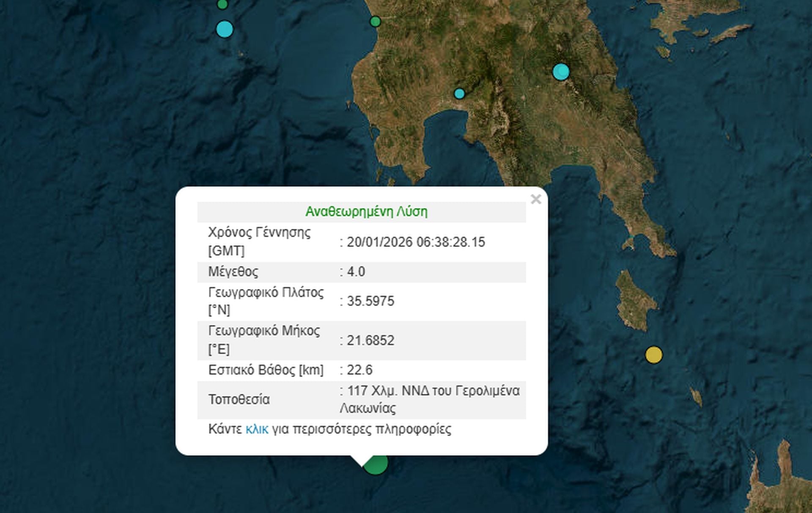Click the origin time value 20/01/2026 06:38:28.15

[416, 242]
